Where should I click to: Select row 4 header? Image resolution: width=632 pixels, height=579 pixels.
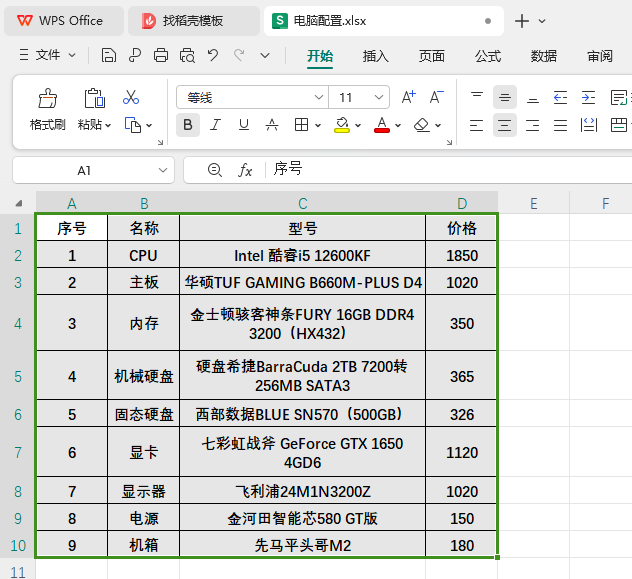(x=18, y=323)
